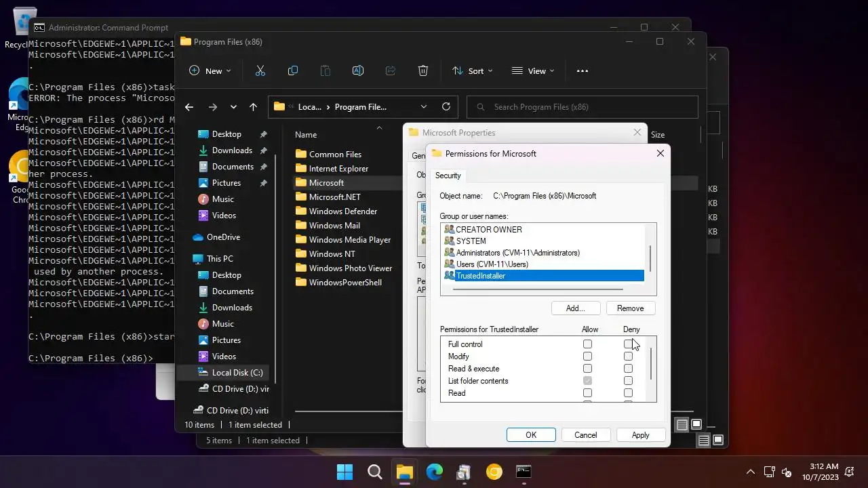Sort by the Name column header
This screenshot has width=868, height=488.
[306, 135]
